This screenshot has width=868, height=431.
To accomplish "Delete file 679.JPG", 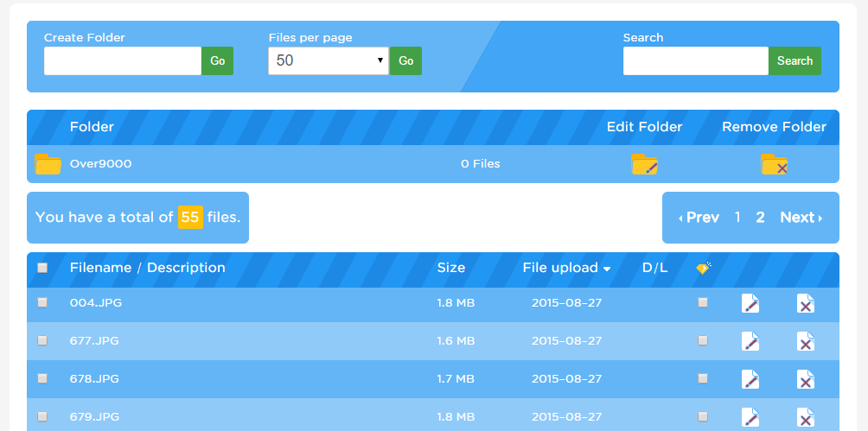I will (x=806, y=417).
